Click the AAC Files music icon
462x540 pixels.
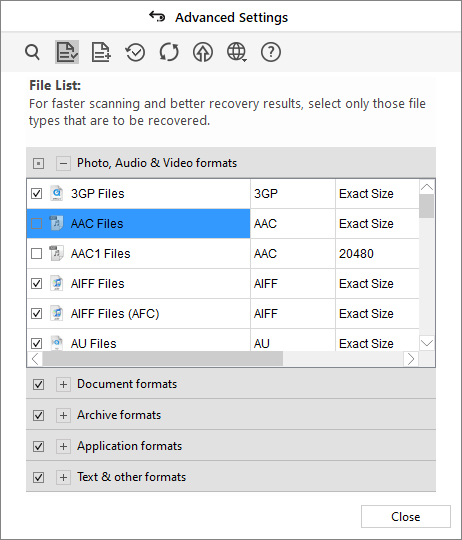(x=57, y=224)
